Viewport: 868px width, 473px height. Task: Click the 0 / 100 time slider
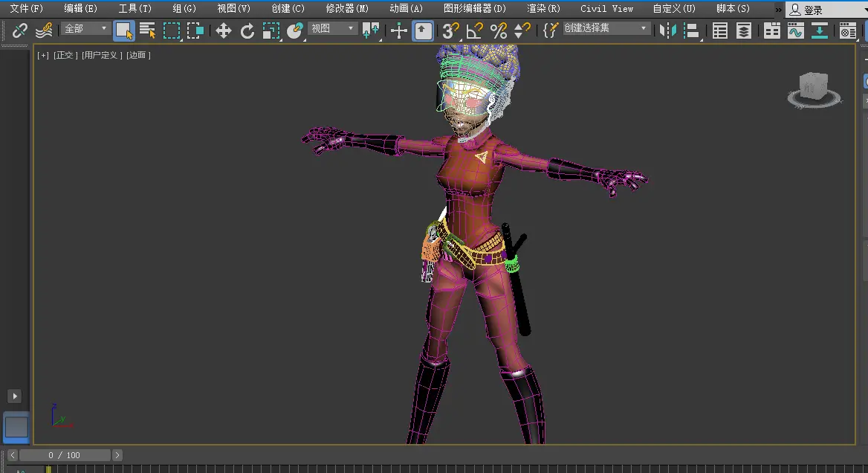tap(65, 455)
